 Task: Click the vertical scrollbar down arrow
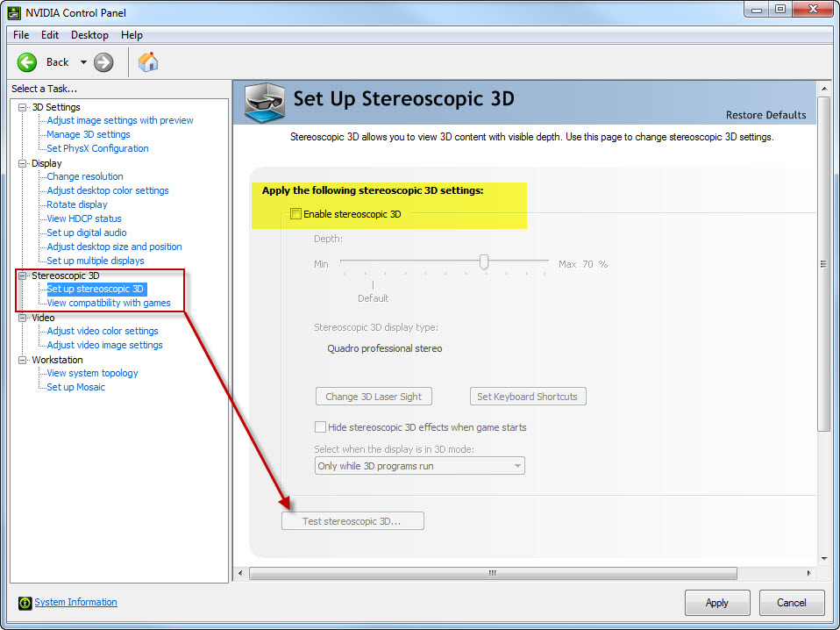tap(824, 559)
